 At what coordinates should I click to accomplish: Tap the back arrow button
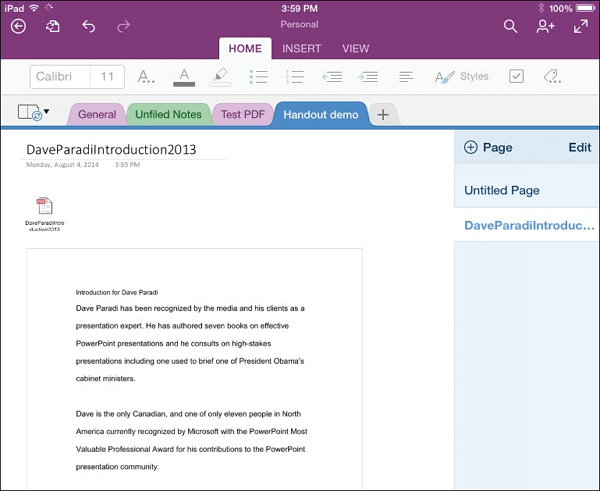pos(18,27)
